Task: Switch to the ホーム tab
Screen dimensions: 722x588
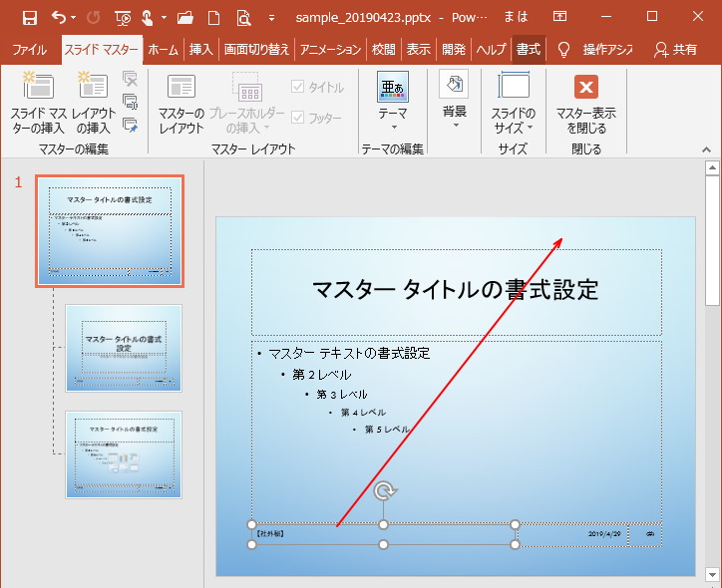Action: [163, 49]
